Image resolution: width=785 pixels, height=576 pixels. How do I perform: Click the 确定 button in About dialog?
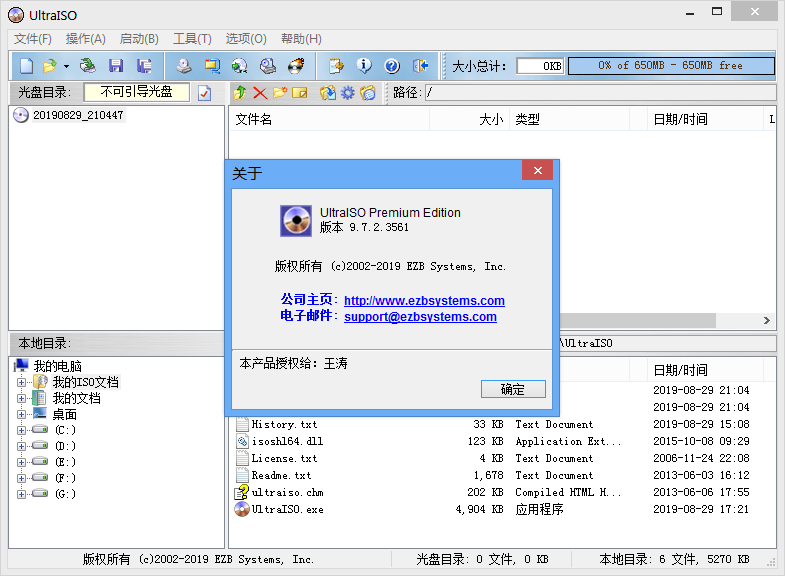click(x=513, y=389)
